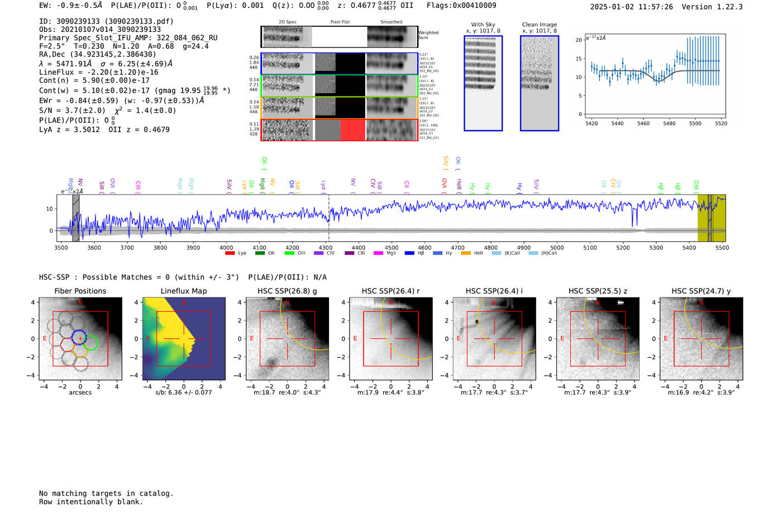This screenshot has height=532, width=782.
Task: Select the red-bordered fiber 2D spec row
Action: pos(340,130)
